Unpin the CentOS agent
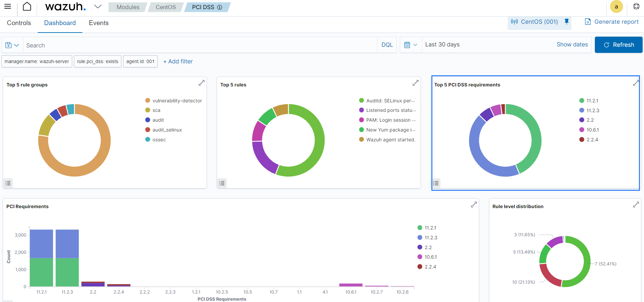The height and width of the screenshot is (302, 644). (567, 21)
